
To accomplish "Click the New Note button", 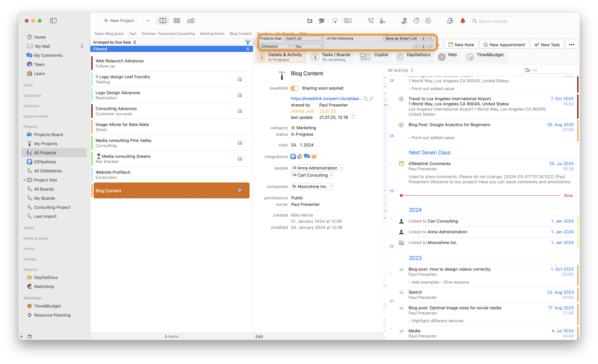I will (x=461, y=45).
